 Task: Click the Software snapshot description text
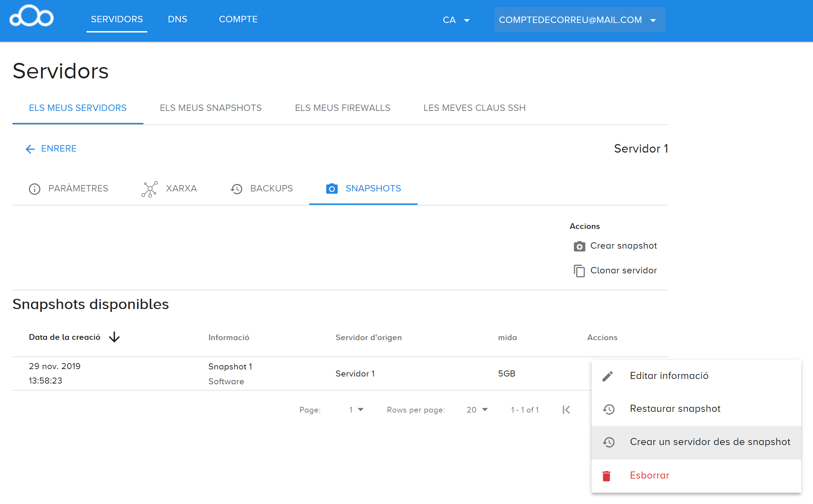coord(226,381)
